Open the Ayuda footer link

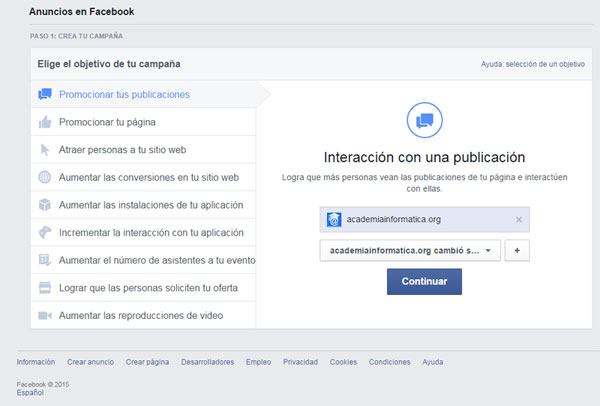tap(433, 362)
